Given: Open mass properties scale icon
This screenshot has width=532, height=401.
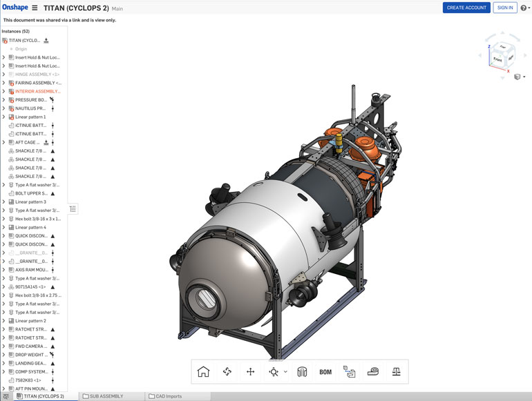Looking at the screenshot, I should point(397,372).
